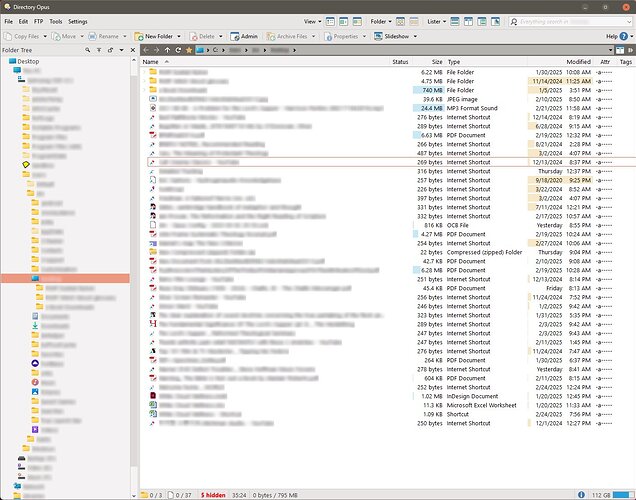Click the fourth lister layout icon with pen

coord(495,21)
